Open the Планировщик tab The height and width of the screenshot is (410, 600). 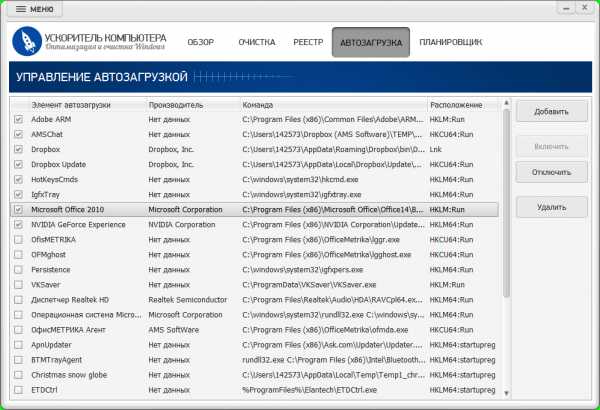450,42
